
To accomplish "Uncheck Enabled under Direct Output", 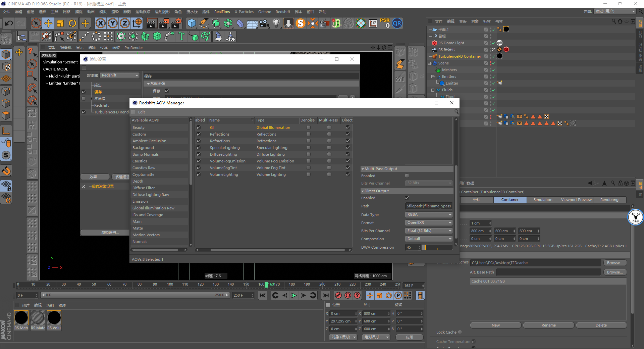I will tap(407, 198).
